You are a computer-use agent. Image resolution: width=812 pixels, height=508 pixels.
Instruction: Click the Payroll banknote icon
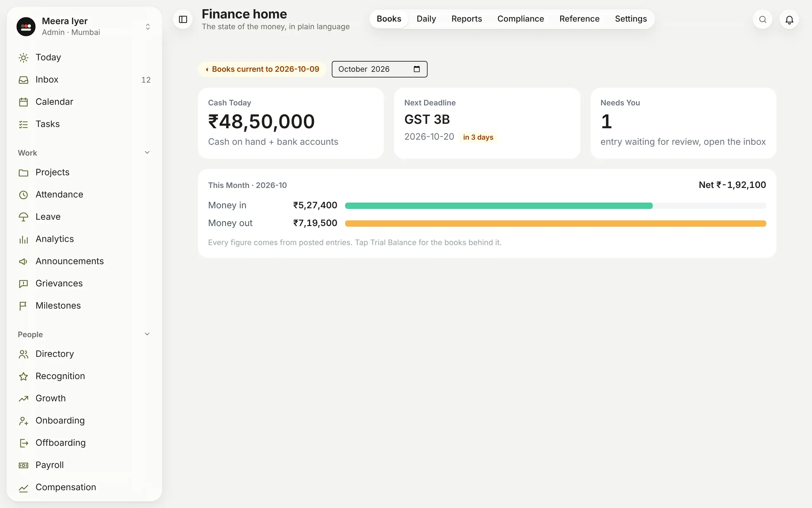coord(23,465)
